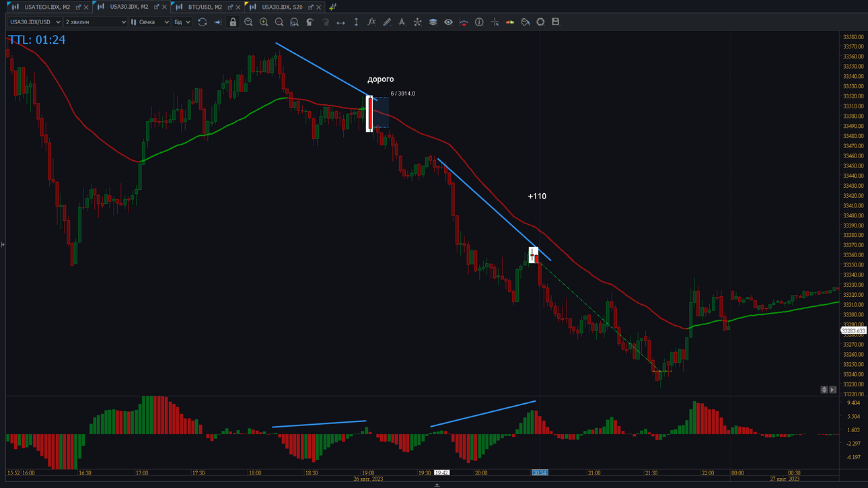The image size is (868, 488).
Task: Select the '+110' chart annotation
Action: coord(537,197)
